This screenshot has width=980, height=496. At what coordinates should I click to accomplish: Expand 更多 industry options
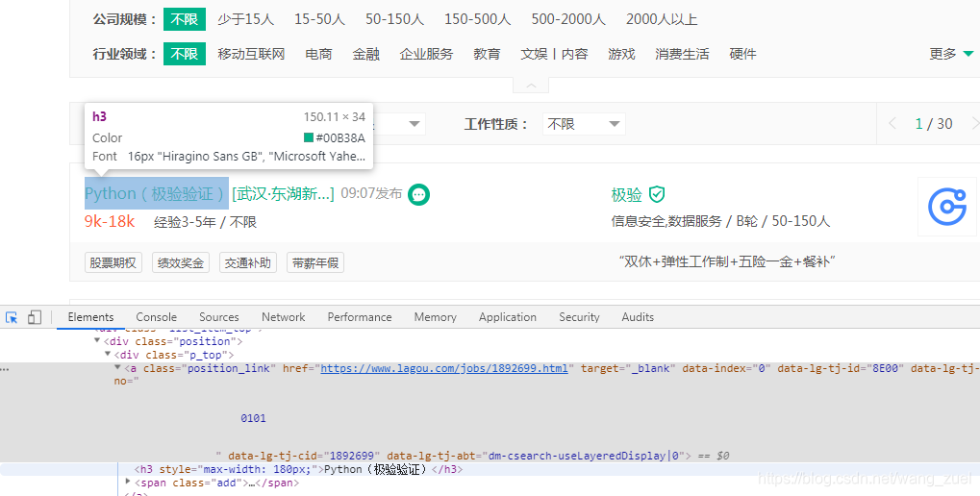point(951,54)
